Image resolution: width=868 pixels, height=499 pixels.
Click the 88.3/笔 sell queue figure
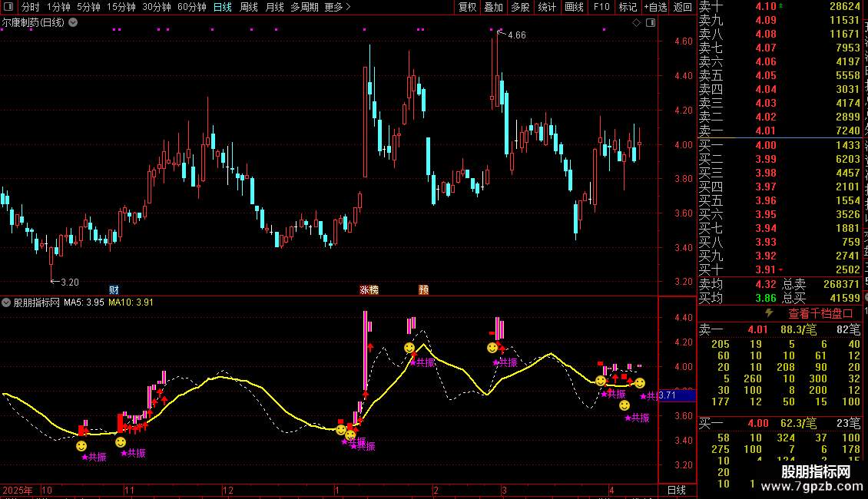tap(798, 329)
